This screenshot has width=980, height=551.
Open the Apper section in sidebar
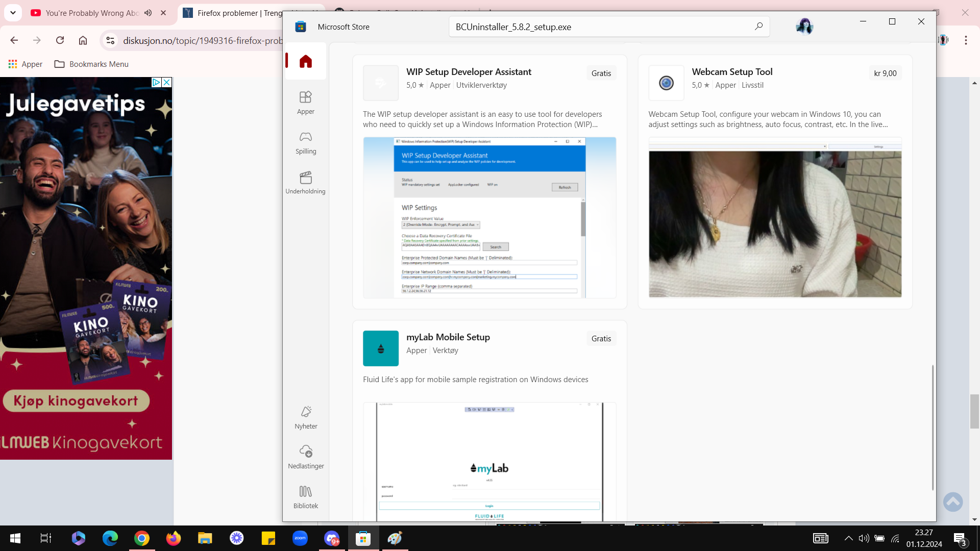306,102
